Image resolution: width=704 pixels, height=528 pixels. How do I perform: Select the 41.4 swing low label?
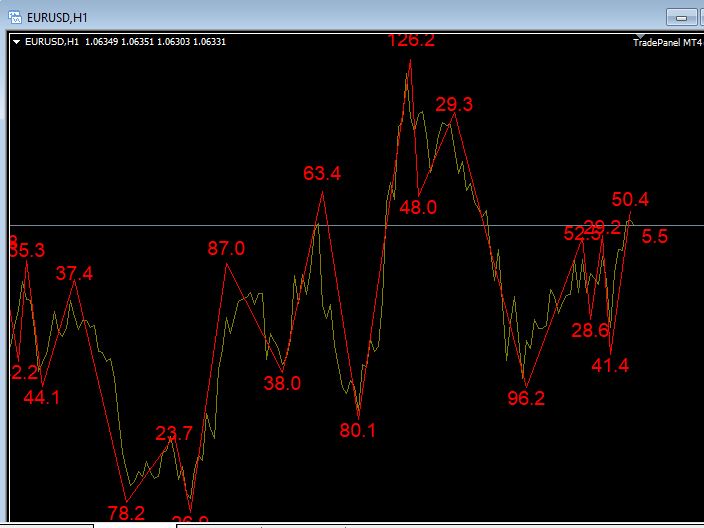click(610, 365)
